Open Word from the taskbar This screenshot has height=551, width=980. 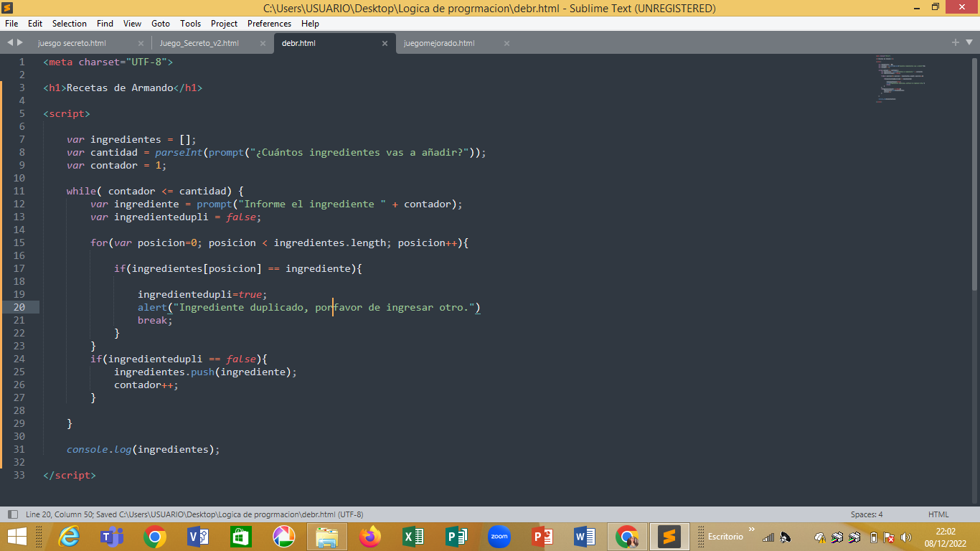tap(585, 537)
